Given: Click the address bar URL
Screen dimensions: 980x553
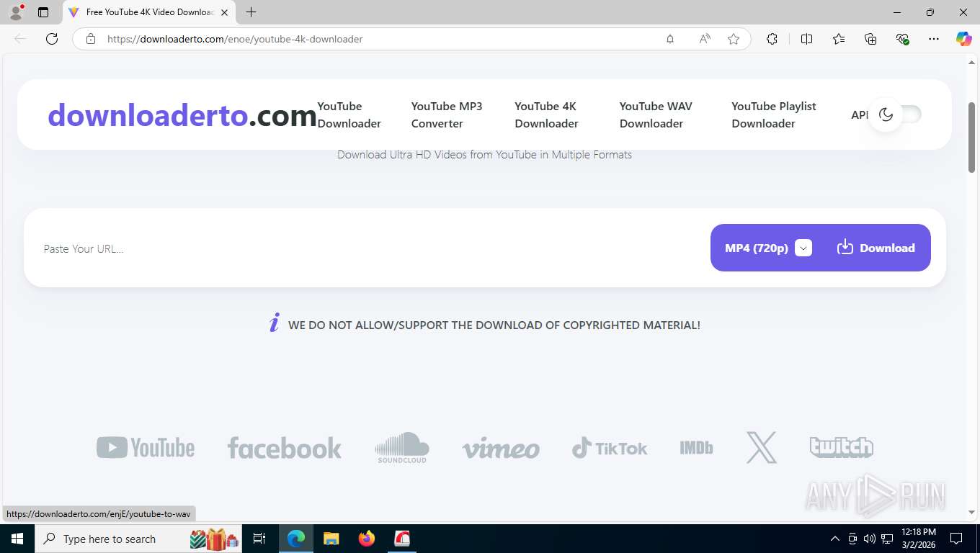Looking at the screenshot, I should tap(235, 39).
